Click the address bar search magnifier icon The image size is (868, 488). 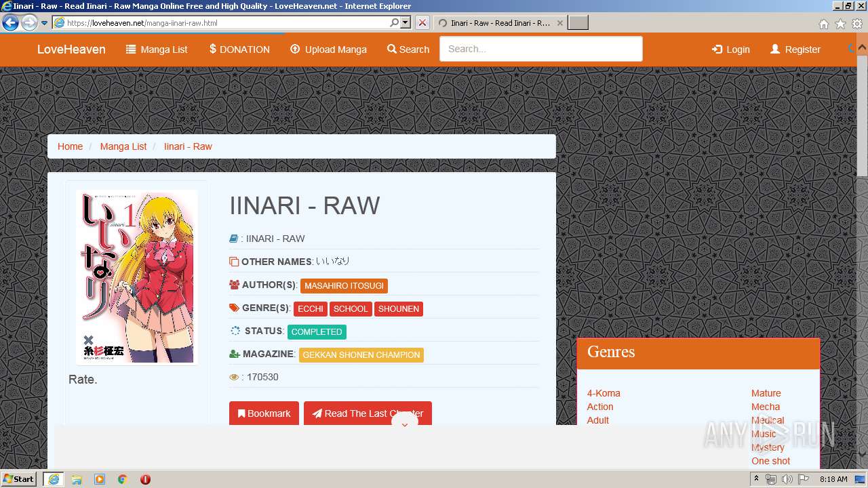click(395, 22)
